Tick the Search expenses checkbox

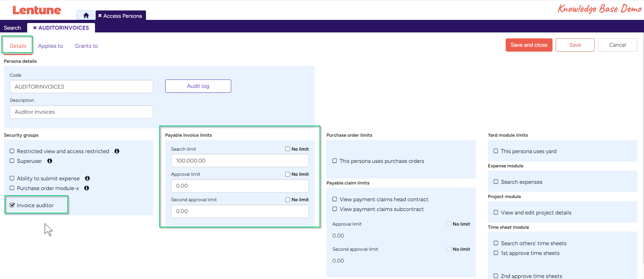[496, 182]
